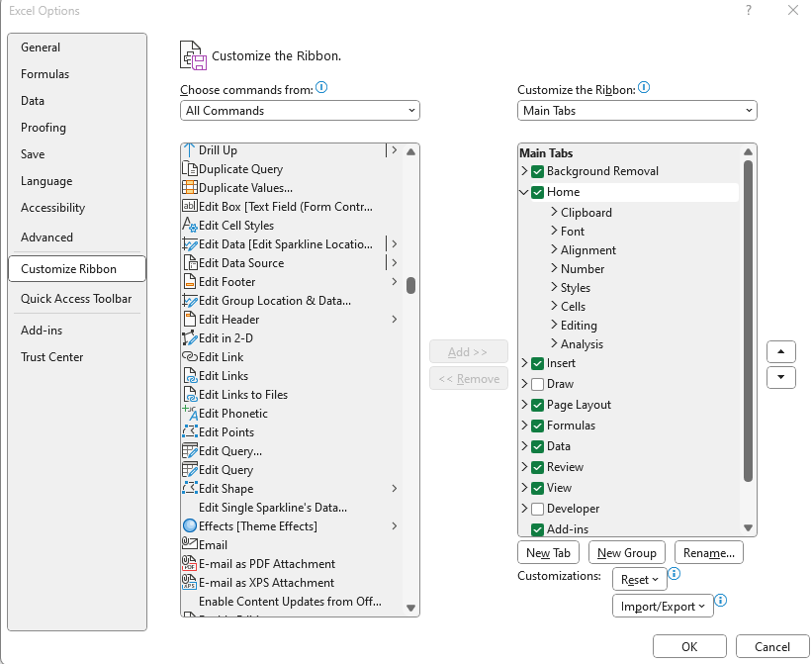Select the Edit Link icon
This screenshot has height=664, width=812.
tap(190, 357)
